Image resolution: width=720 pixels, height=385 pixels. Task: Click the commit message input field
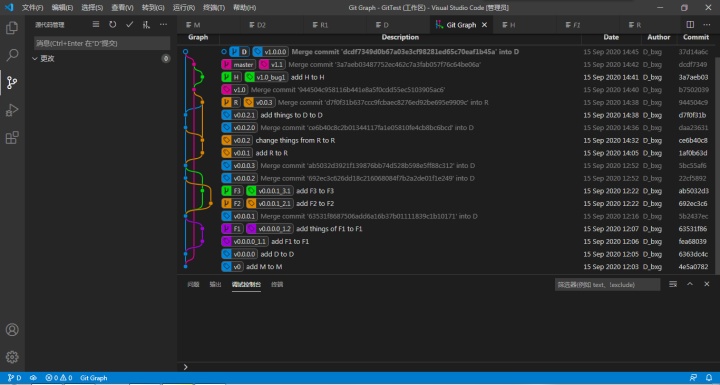[x=102, y=43]
